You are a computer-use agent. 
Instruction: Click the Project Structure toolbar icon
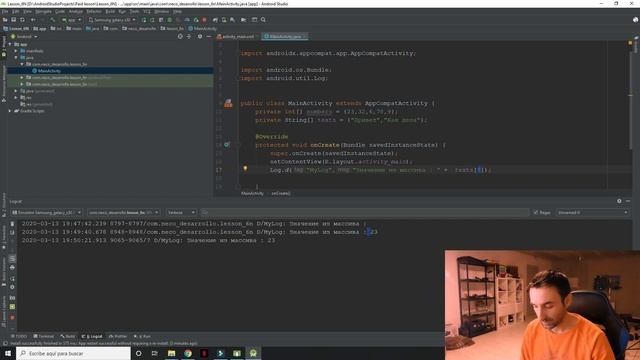click(254, 20)
